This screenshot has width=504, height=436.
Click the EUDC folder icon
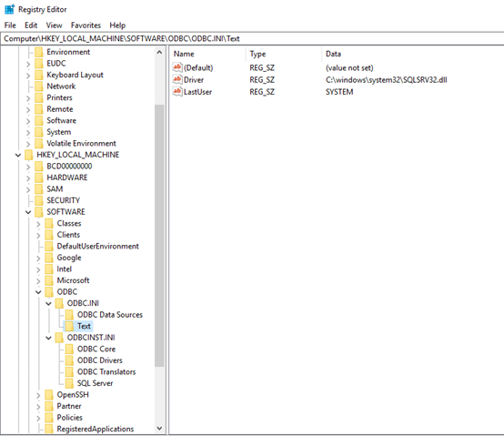(x=39, y=64)
